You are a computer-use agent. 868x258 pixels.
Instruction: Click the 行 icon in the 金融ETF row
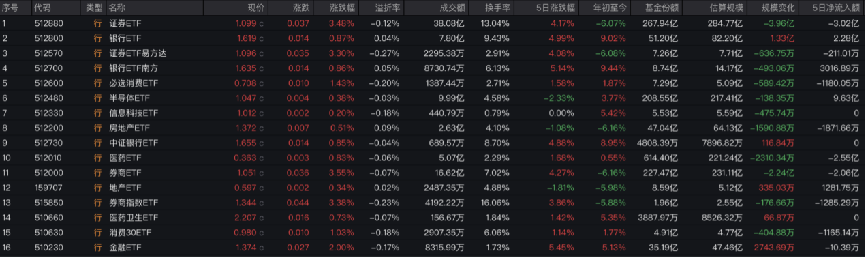click(97, 248)
